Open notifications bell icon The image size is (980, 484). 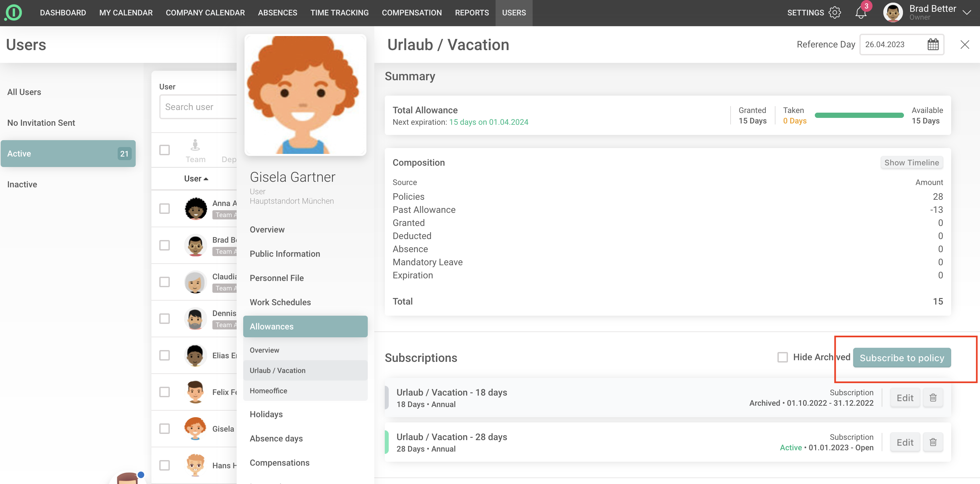click(x=861, y=13)
